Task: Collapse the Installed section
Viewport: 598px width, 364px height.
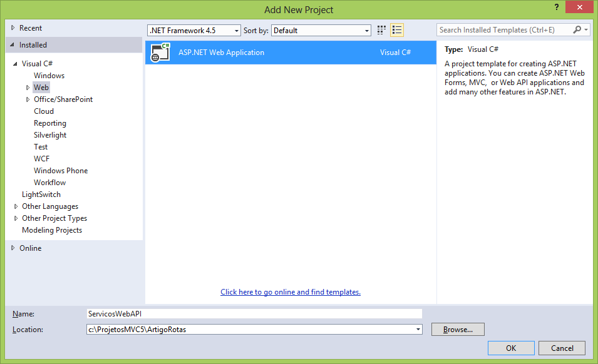Action: click(13, 45)
